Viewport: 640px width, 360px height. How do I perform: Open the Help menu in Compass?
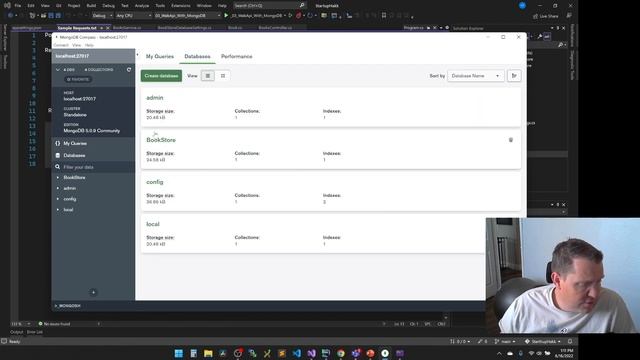[89, 45]
